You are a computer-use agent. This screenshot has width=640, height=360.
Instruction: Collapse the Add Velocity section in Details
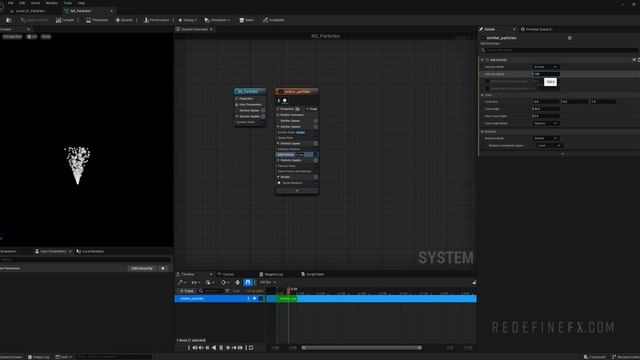click(482, 60)
